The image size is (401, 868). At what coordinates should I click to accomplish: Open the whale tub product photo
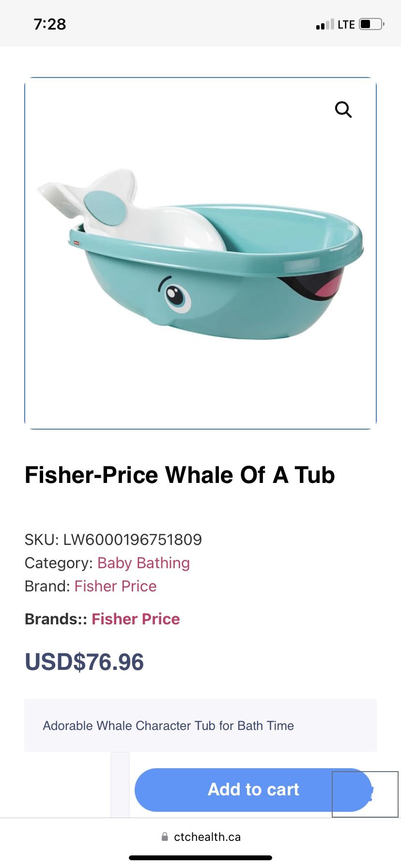point(200,262)
